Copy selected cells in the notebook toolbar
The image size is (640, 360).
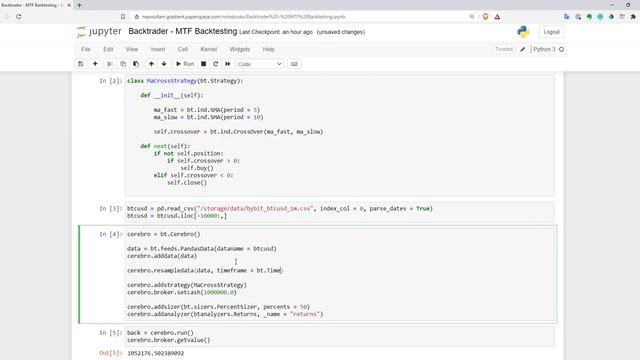coord(123,64)
